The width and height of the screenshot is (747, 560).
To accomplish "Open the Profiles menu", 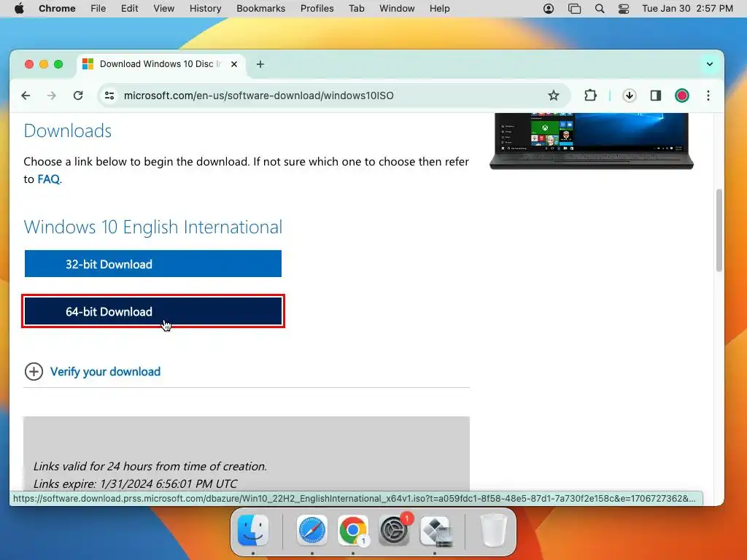I will (x=317, y=9).
